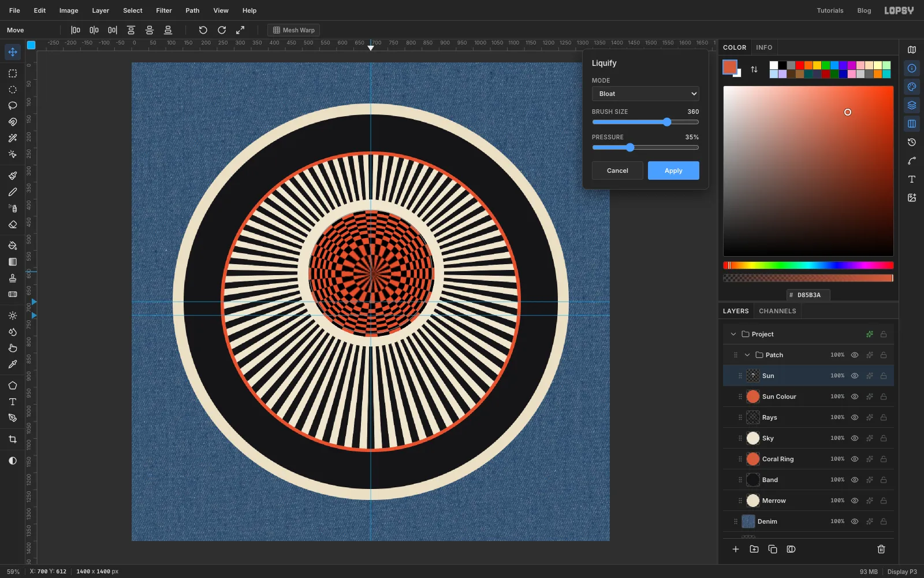Click inside the color picker gradient field

point(808,171)
